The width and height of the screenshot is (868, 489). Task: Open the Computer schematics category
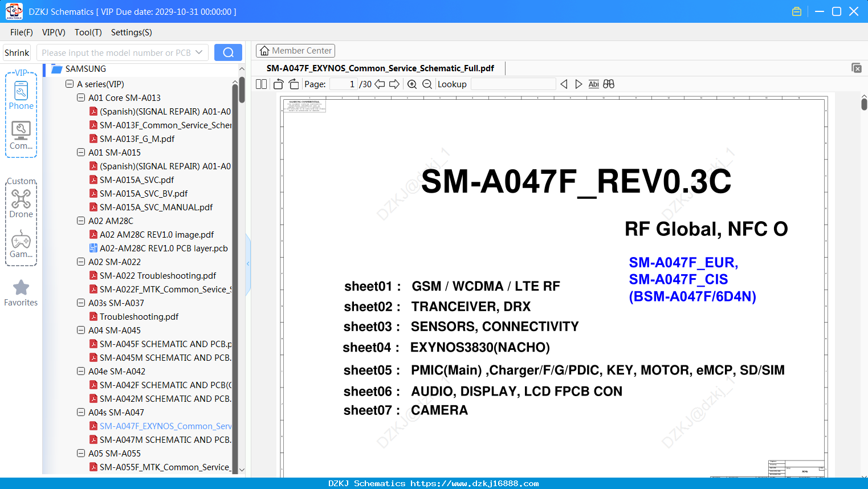(x=21, y=136)
